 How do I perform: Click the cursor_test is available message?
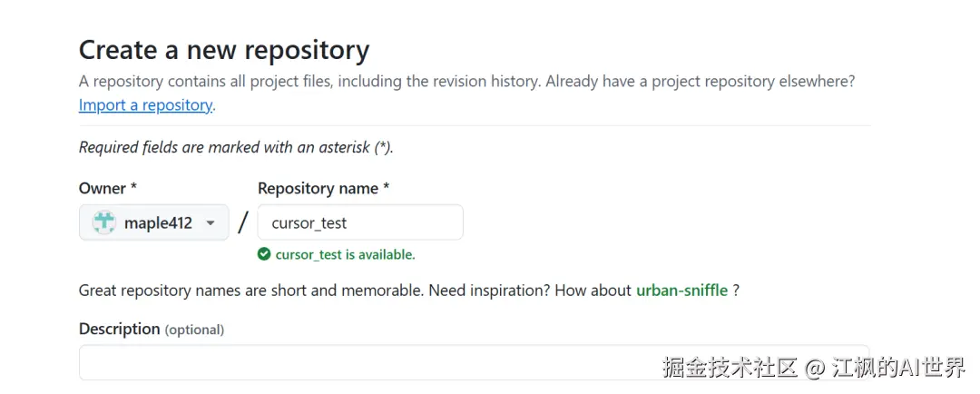click(345, 255)
